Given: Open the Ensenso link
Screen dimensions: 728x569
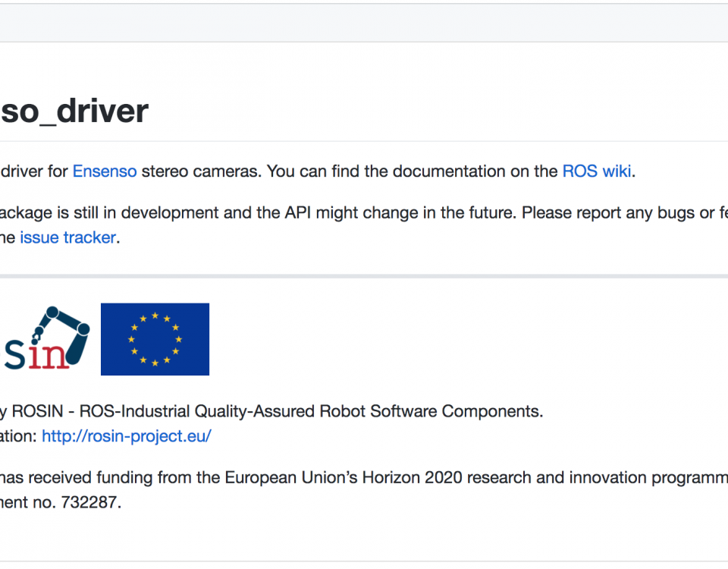Looking at the screenshot, I should click(105, 171).
